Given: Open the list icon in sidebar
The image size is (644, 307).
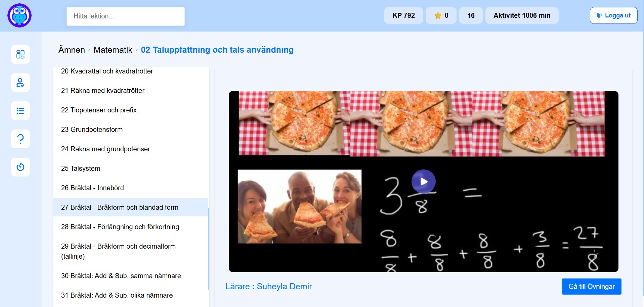Looking at the screenshot, I should 20,111.
